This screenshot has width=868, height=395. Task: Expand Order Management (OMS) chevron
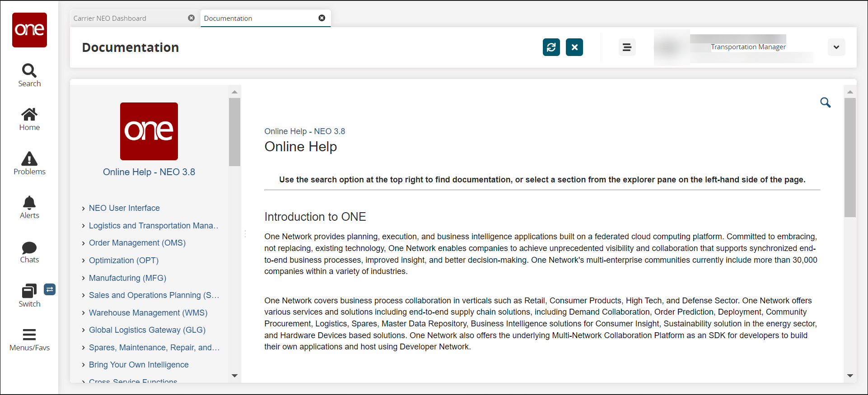coord(84,243)
